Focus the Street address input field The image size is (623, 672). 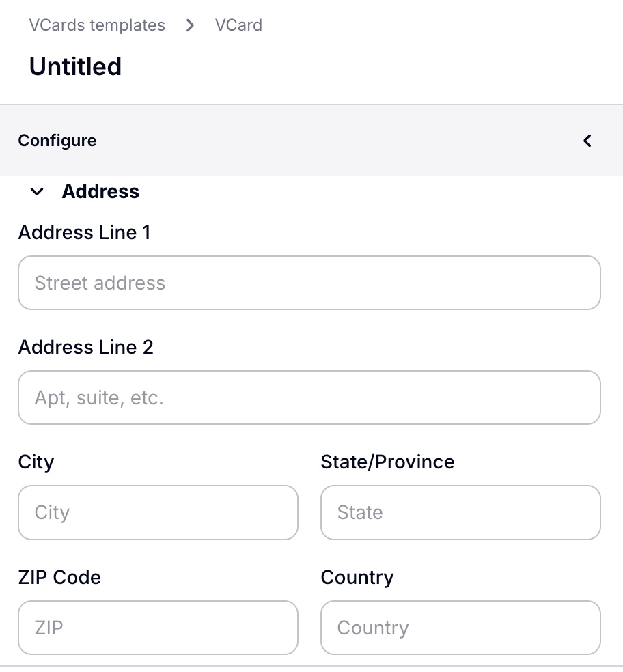point(309,283)
